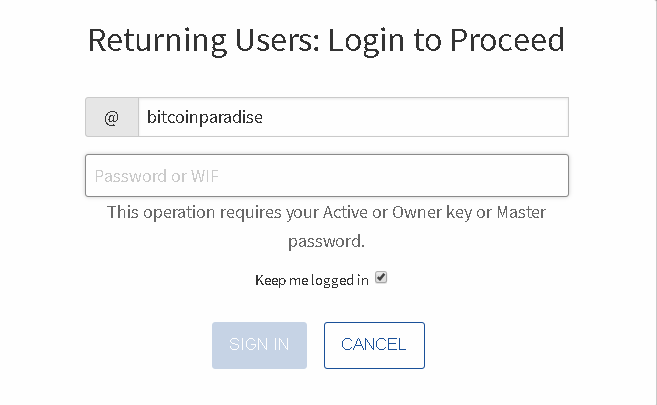Image resolution: width=657 pixels, height=405 pixels.
Task: Click the 'Keep me logged in' label text
Action: coord(311,280)
